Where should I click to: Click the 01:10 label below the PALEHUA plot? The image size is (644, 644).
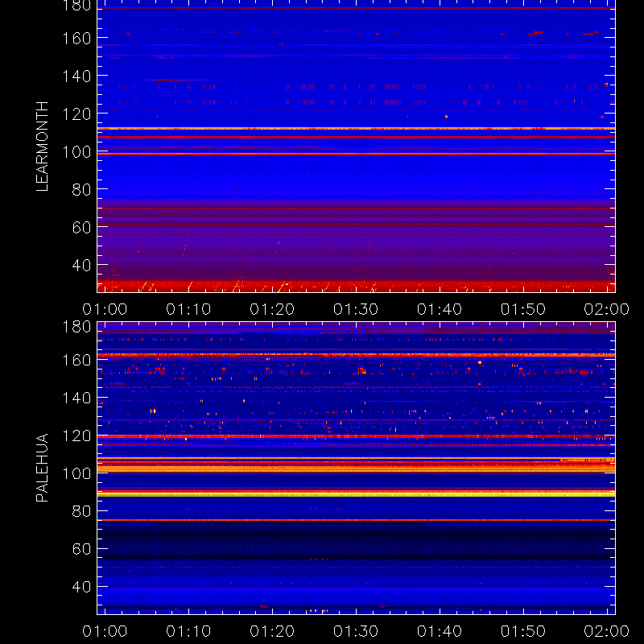188,631
